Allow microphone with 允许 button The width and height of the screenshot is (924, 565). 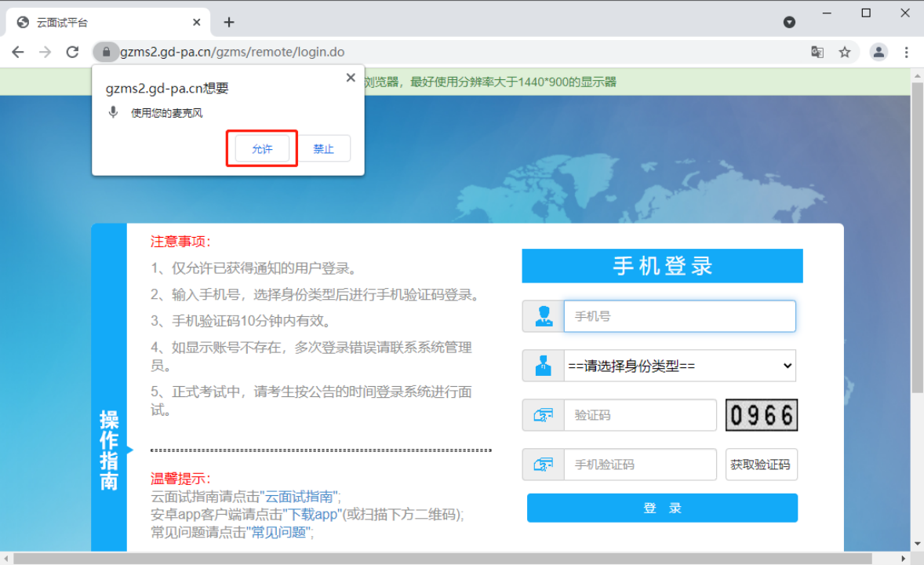pos(262,148)
